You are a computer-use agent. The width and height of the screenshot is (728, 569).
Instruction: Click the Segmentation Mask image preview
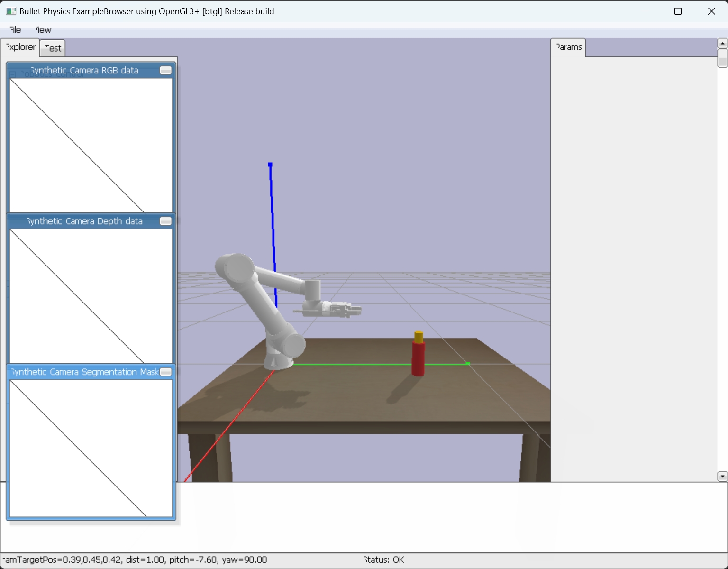(x=91, y=448)
